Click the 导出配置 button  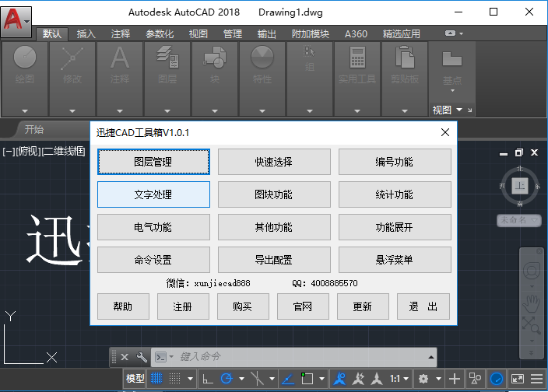[274, 260]
